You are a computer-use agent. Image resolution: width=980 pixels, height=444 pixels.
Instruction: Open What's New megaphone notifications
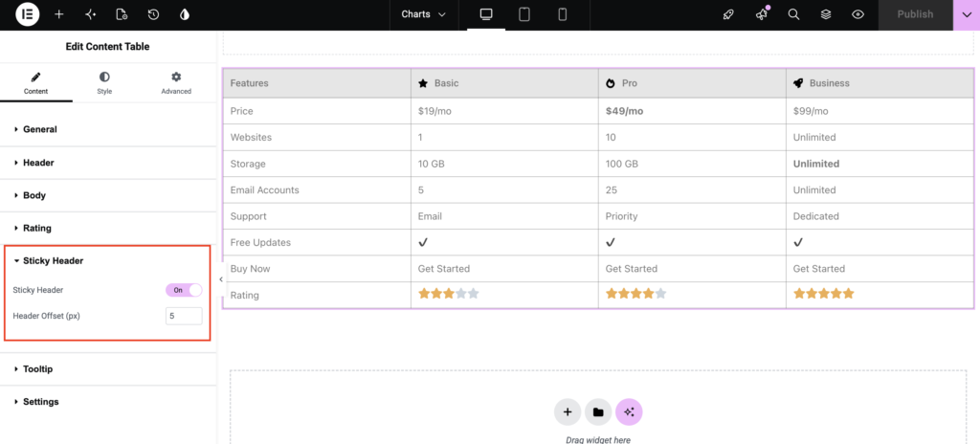pos(761,14)
